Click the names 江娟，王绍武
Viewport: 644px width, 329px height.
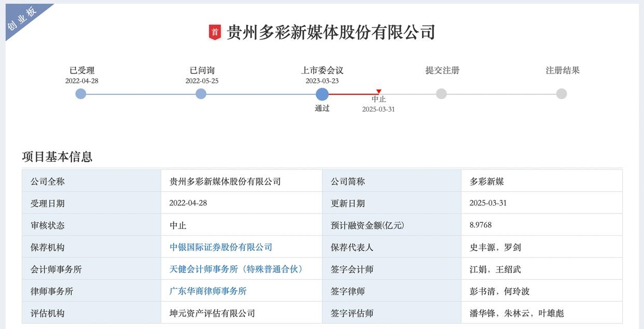(x=495, y=269)
